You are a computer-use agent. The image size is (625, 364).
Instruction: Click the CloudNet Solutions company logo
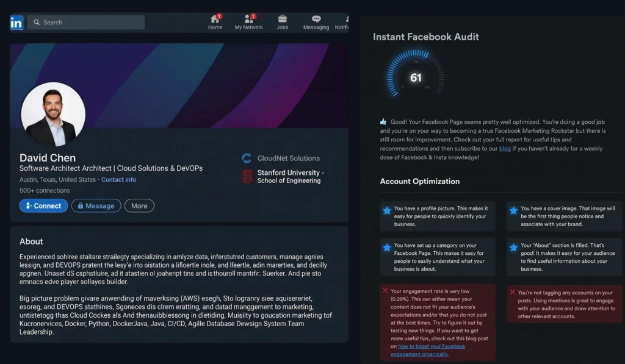coord(247,159)
